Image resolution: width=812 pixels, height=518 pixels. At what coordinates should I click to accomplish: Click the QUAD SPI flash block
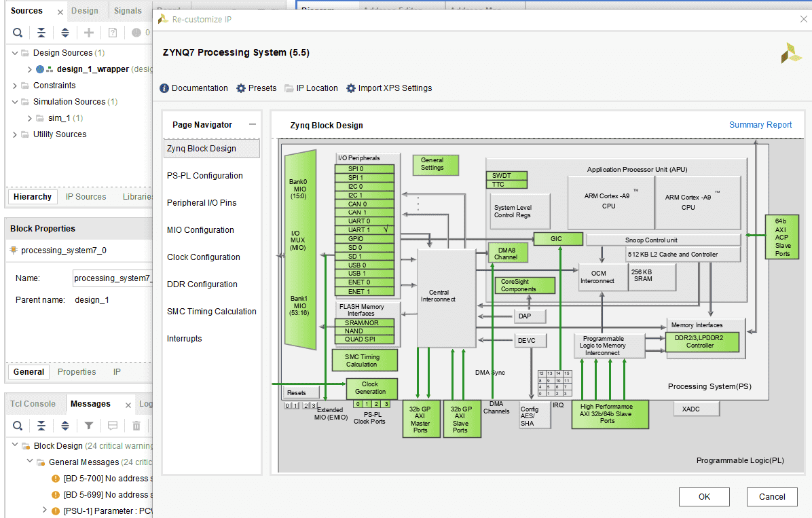(364, 339)
